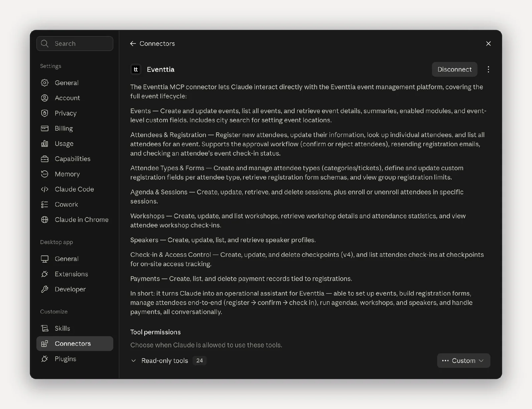Click the Customize section label
This screenshot has width=532, height=409.
(x=54, y=311)
